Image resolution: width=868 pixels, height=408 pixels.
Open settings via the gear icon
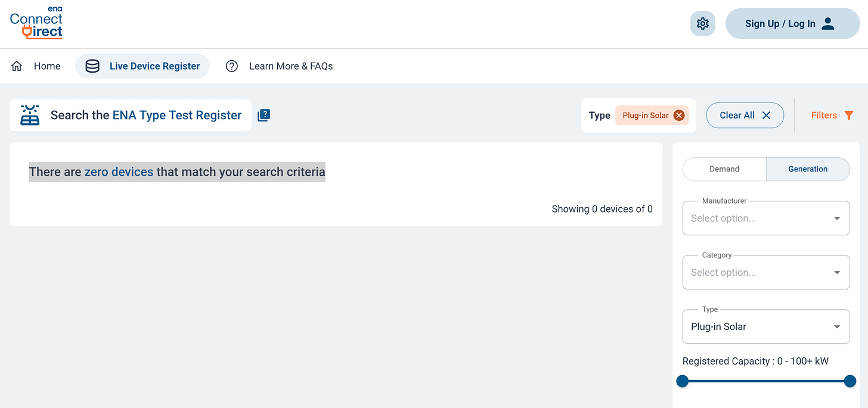pyautogui.click(x=703, y=24)
